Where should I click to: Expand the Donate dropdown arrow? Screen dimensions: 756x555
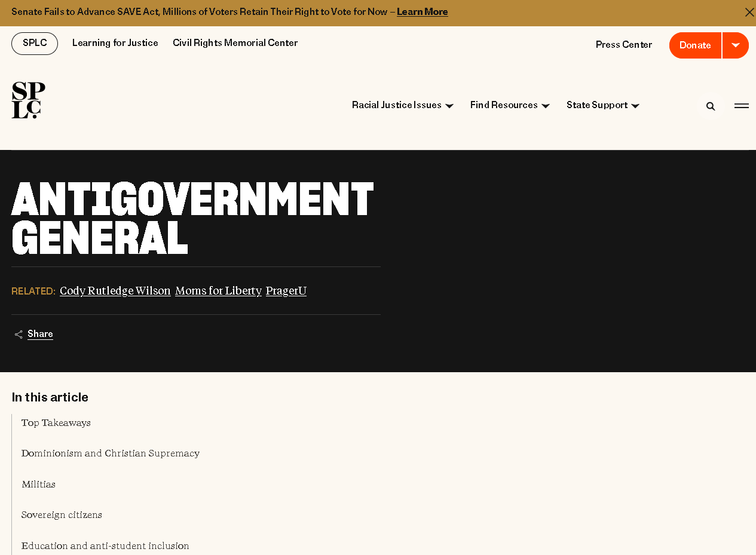[x=736, y=45]
